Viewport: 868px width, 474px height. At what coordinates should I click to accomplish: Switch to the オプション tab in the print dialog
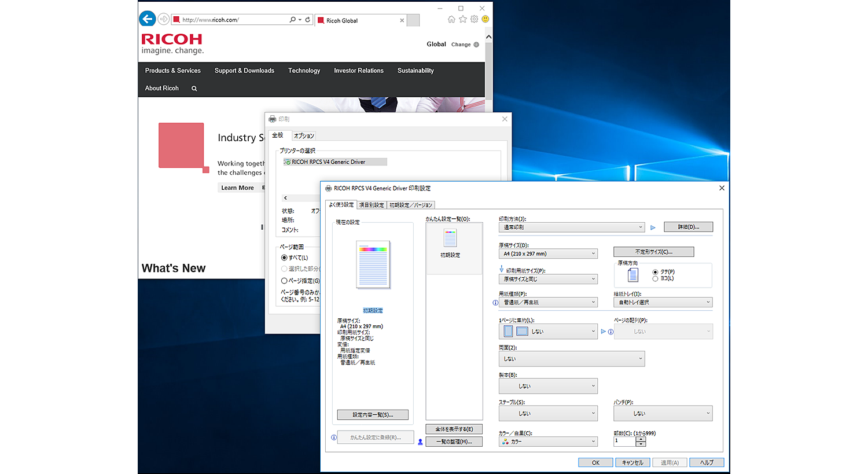click(x=304, y=135)
